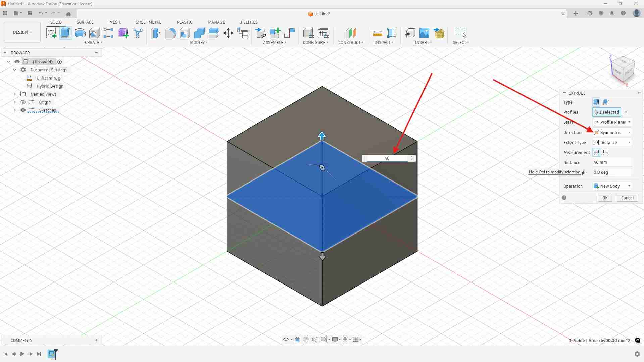This screenshot has width=644, height=362.
Task: Confirm the extrude with OK
Action: click(x=605, y=198)
